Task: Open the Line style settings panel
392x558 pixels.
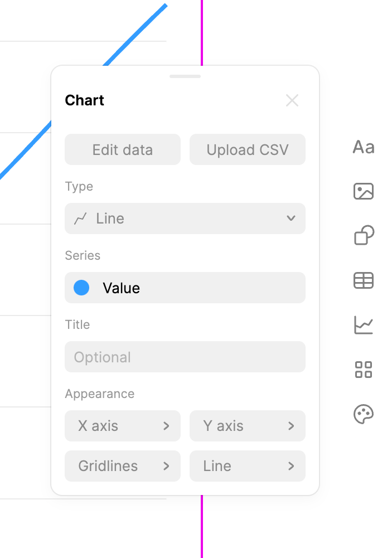Action: point(247,466)
